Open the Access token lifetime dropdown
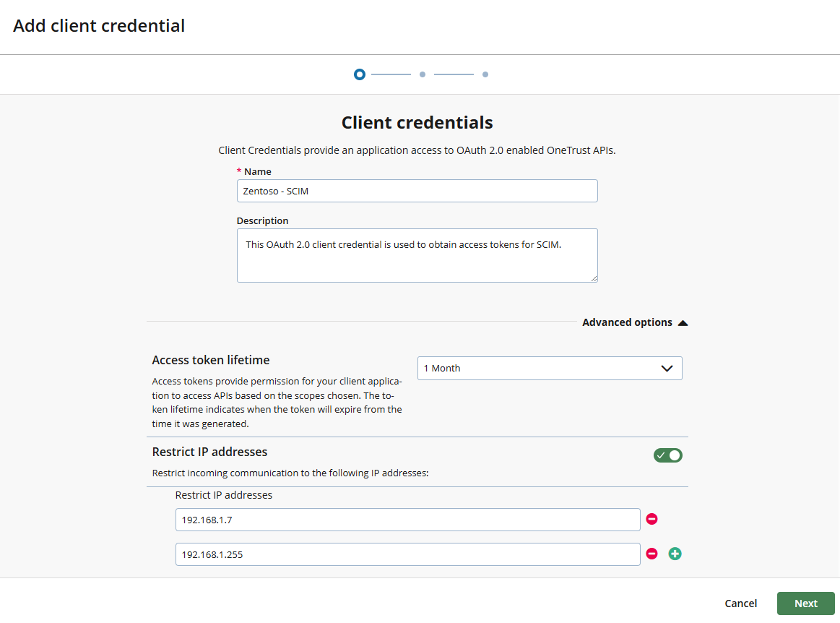 (550, 368)
